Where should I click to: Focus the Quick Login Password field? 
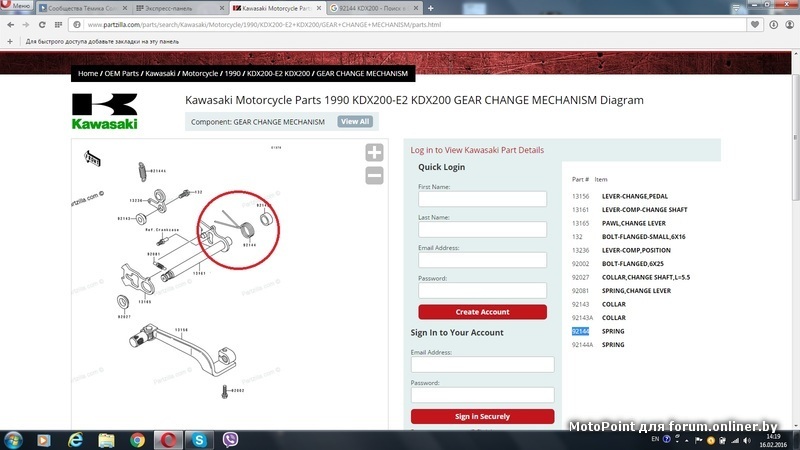click(x=482, y=290)
